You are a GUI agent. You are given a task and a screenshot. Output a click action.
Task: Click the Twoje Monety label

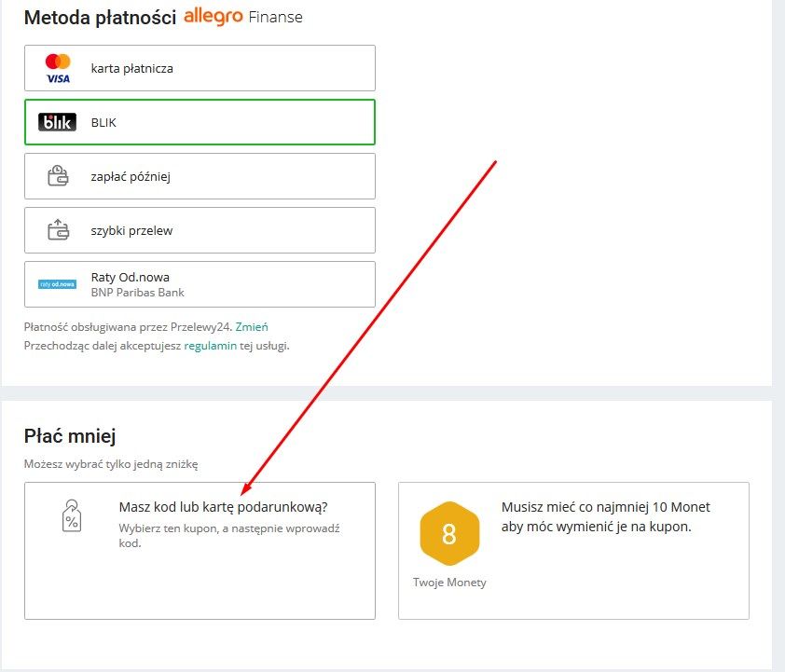click(x=449, y=583)
